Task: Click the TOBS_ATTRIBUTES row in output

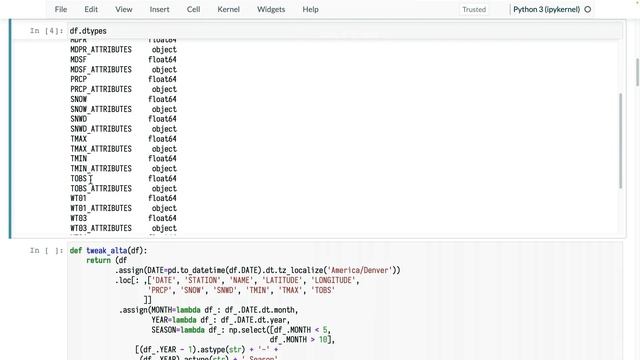Action: click(x=123, y=189)
